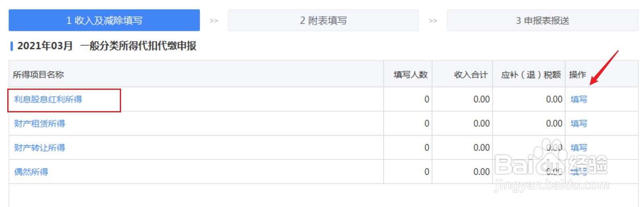Click the 操作 column header
The width and height of the screenshot is (644, 207).
pos(577,75)
